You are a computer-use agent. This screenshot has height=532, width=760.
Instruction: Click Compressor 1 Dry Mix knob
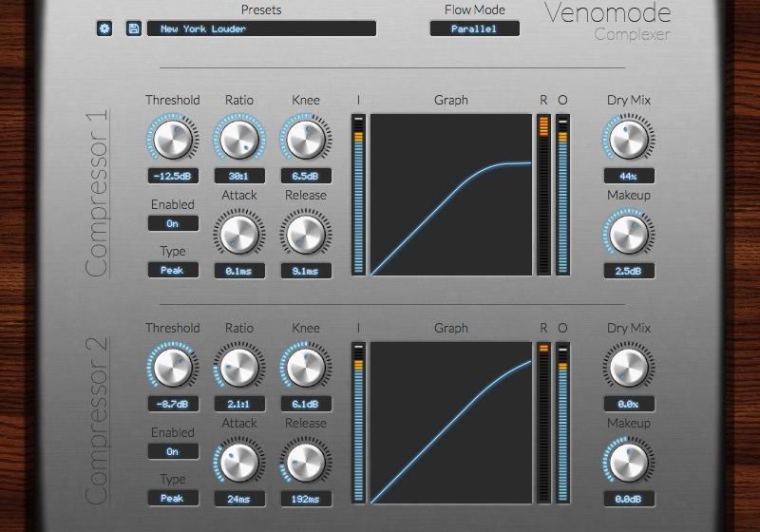629,139
